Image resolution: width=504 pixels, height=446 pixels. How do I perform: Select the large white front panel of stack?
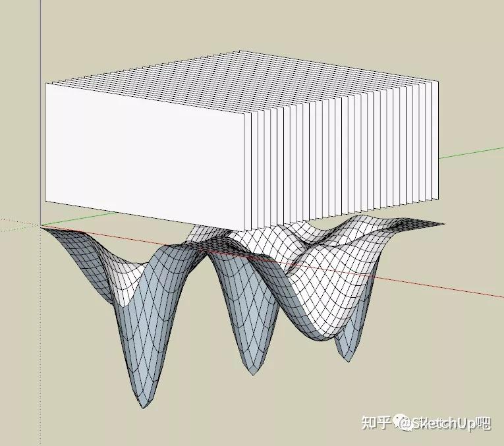[x=145, y=157]
